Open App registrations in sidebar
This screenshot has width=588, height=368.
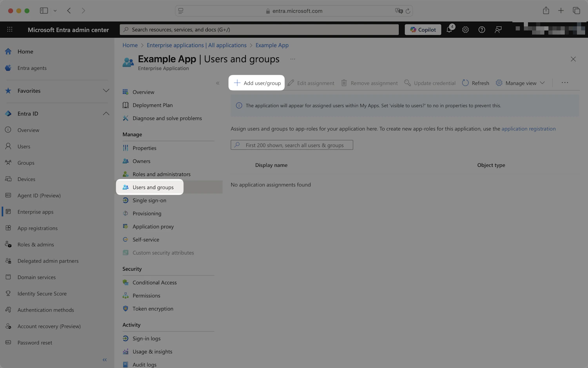[x=37, y=228]
